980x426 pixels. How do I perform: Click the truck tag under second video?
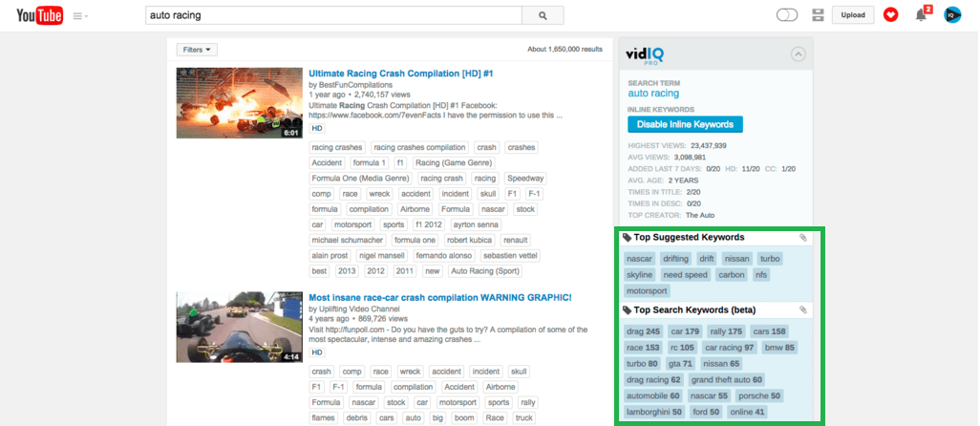tap(523, 417)
